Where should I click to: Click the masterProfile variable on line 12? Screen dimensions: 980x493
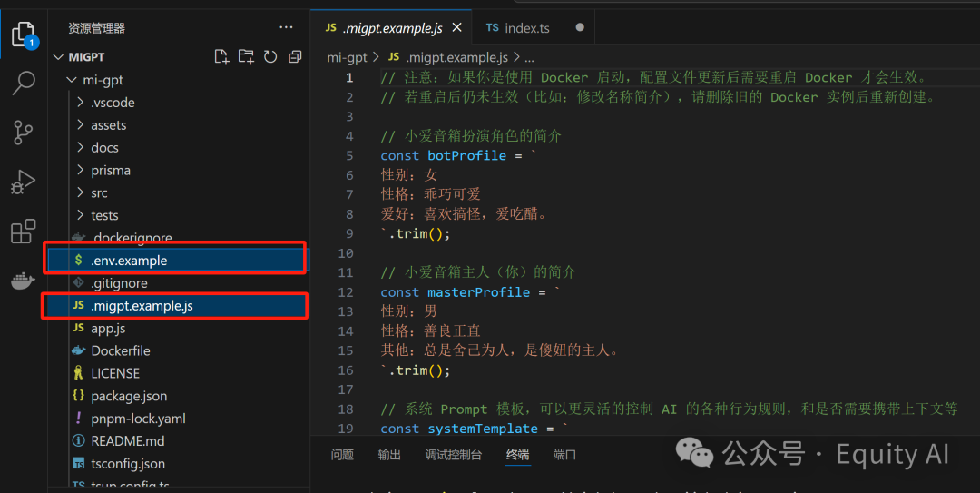(479, 292)
